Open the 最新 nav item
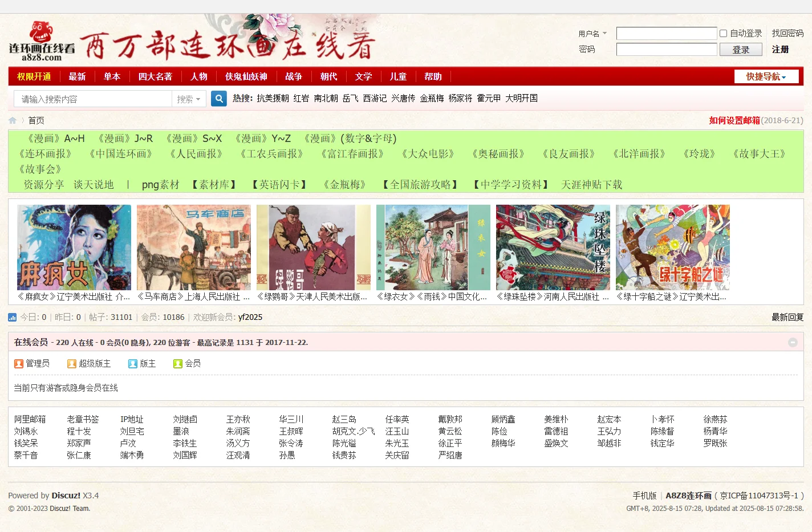The image size is (812, 532). coord(77,76)
